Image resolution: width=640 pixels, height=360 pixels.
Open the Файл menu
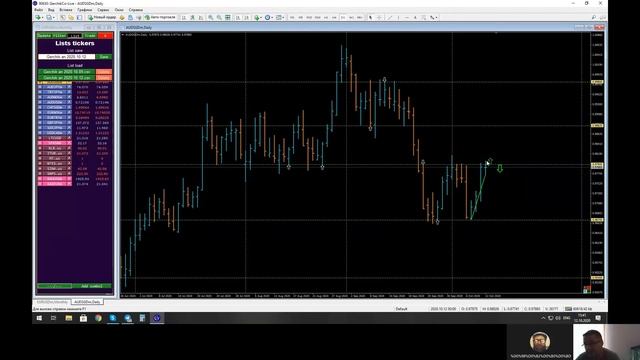tap(38, 9)
